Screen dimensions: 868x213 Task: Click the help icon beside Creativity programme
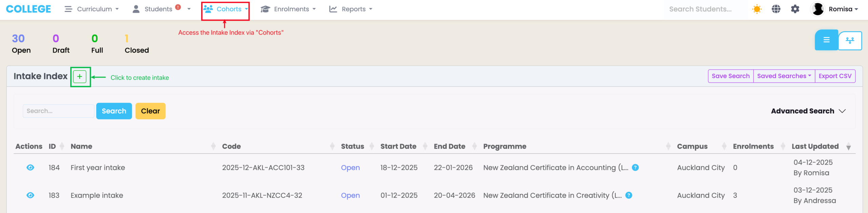629,195
